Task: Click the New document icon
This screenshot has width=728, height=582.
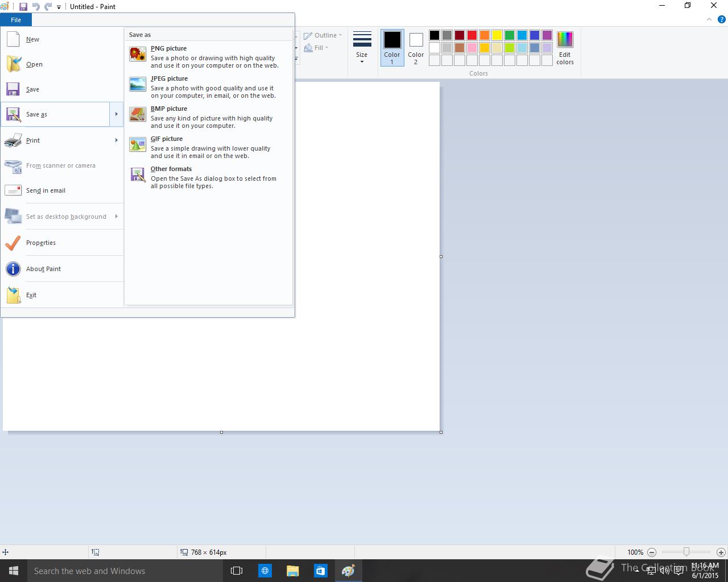Action: pyautogui.click(x=13, y=39)
